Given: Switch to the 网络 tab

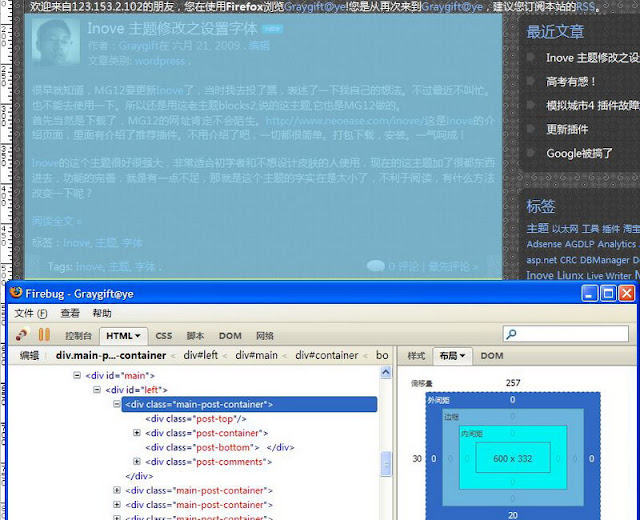Looking at the screenshot, I should [264, 336].
